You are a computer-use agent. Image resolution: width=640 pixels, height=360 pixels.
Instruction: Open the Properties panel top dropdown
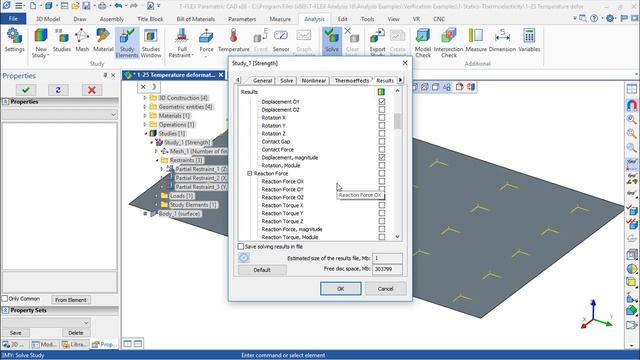(60, 115)
